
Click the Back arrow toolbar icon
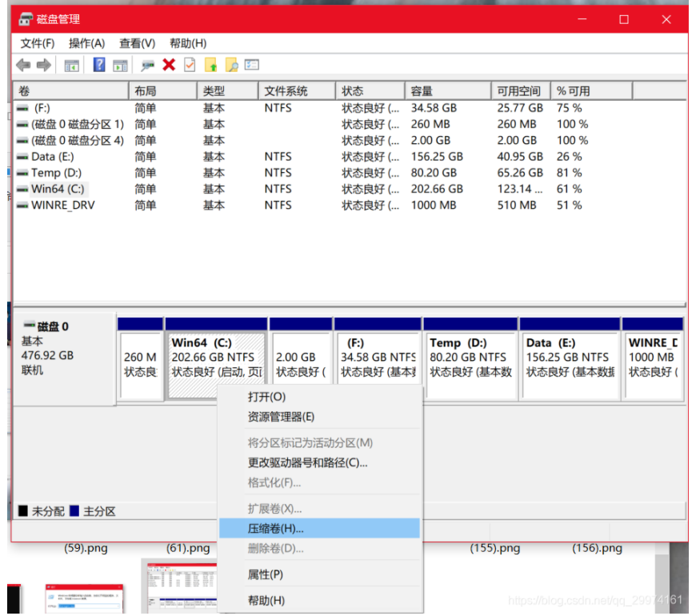pos(23,66)
